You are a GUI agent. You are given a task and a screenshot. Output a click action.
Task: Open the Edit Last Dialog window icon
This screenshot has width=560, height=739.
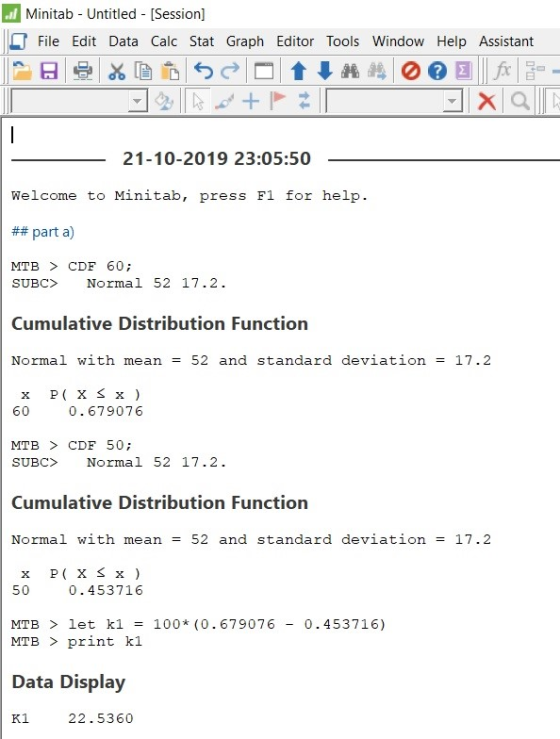point(264,71)
